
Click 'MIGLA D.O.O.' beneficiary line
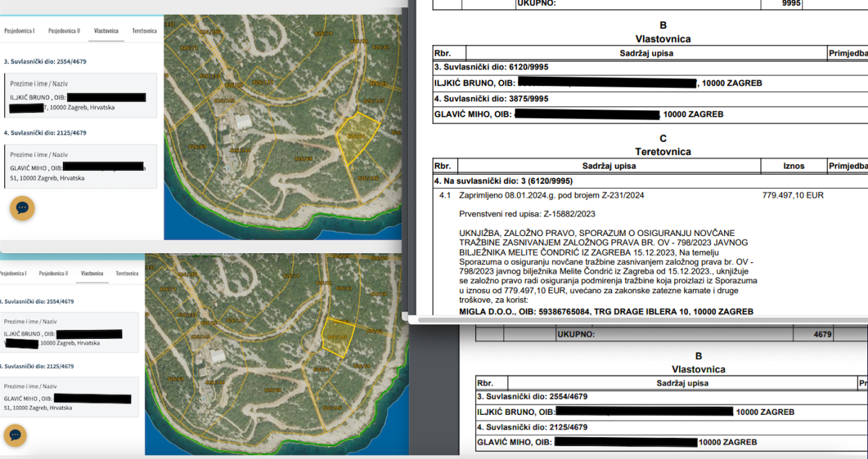(606, 311)
